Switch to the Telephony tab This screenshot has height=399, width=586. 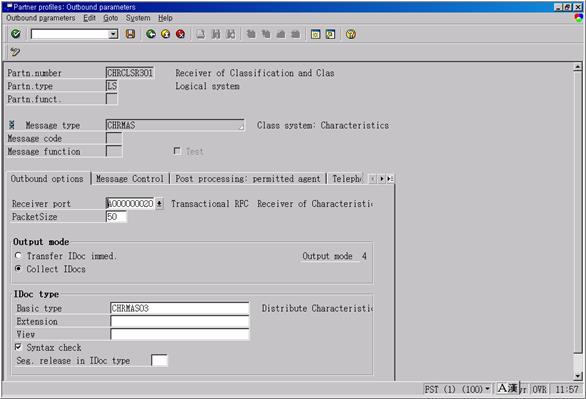[x=346, y=179]
